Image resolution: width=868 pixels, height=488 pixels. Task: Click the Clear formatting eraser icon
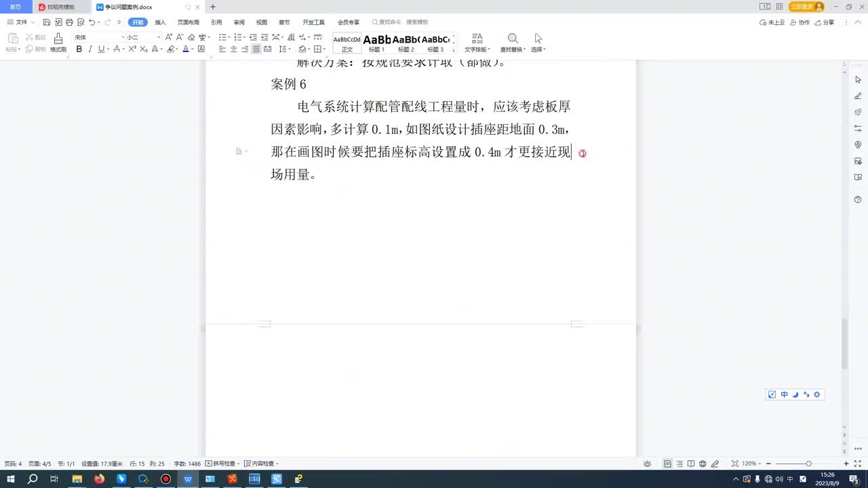pyautogui.click(x=191, y=37)
